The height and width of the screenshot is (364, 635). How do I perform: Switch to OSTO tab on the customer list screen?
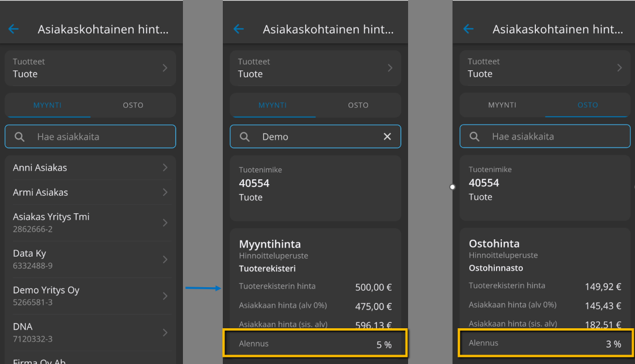coord(133,106)
